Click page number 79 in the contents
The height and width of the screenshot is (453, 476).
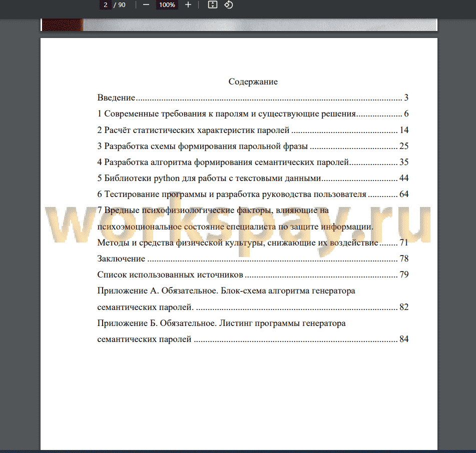[x=404, y=274]
